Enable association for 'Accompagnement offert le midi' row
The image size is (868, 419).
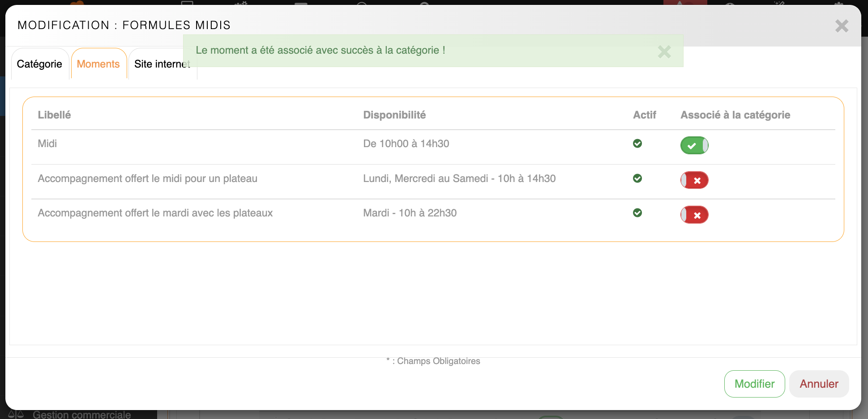(694, 180)
